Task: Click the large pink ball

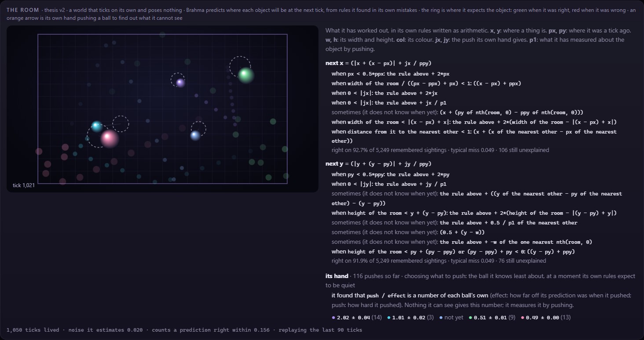Action: coord(109,138)
